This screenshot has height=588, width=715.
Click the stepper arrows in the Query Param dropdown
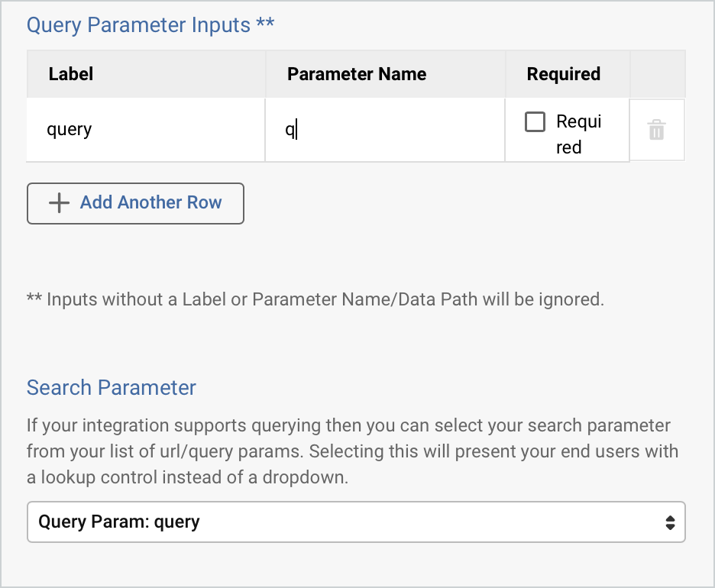pos(670,522)
